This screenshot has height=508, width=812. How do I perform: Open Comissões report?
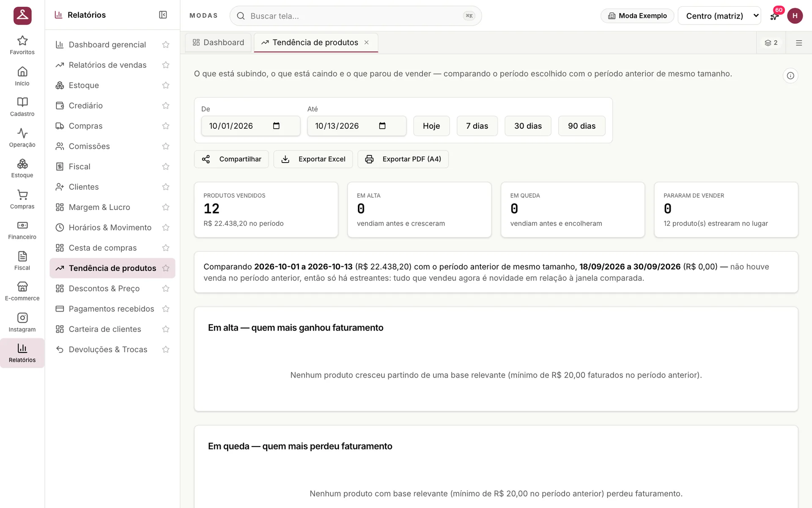pyautogui.click(x=89, y=146)
